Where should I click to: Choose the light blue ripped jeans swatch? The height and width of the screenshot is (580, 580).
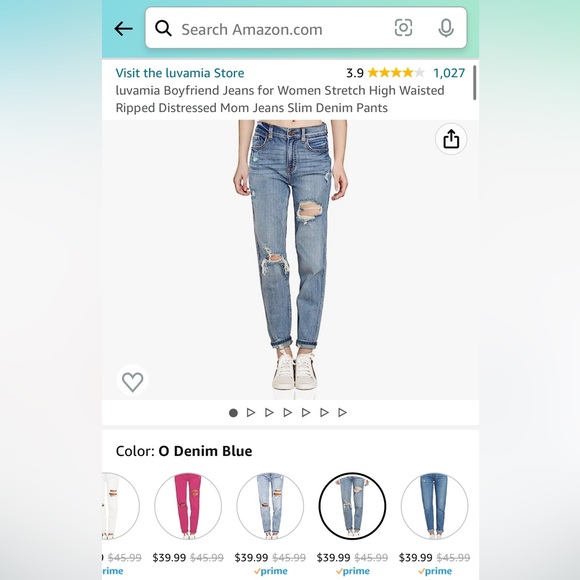tap(270, 506)
